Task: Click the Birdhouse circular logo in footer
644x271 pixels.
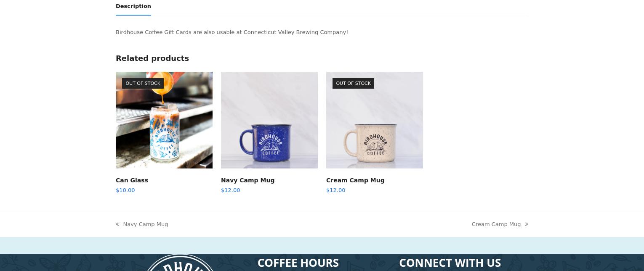Action: (180, 263)
